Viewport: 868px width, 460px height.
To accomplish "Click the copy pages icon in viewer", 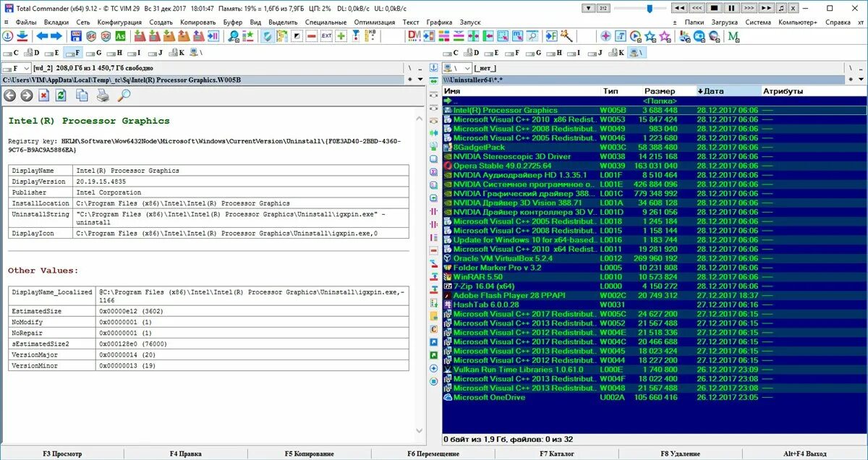I will [x=82, y=95].
